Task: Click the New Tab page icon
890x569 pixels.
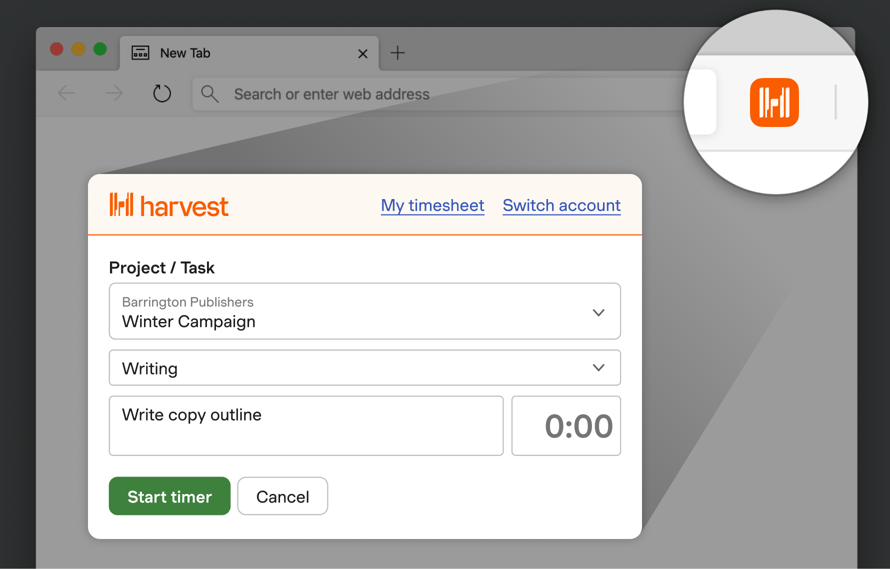Action: pos(140,53)
